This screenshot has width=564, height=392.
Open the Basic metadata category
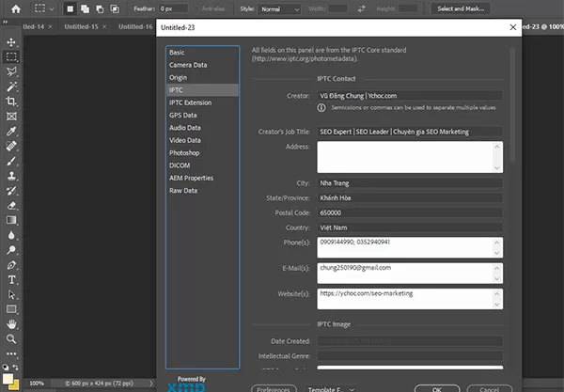point(202,53)
